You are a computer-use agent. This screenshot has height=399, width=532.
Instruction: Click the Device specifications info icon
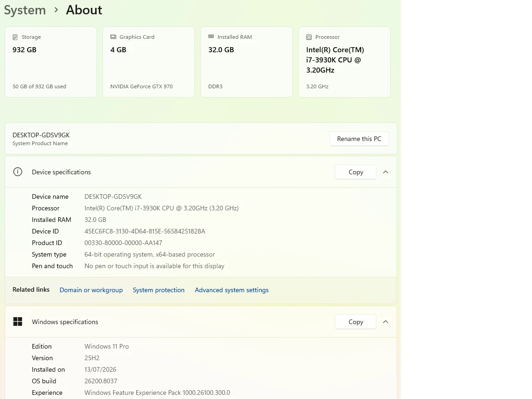pyautogui.click(x=18, y=172)
